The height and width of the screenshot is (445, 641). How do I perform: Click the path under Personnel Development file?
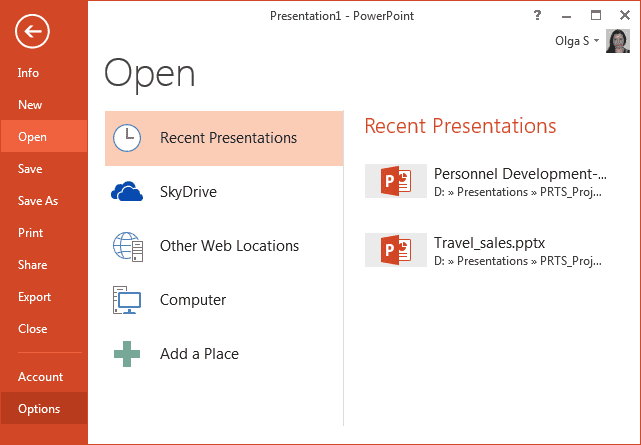point(518,192)
